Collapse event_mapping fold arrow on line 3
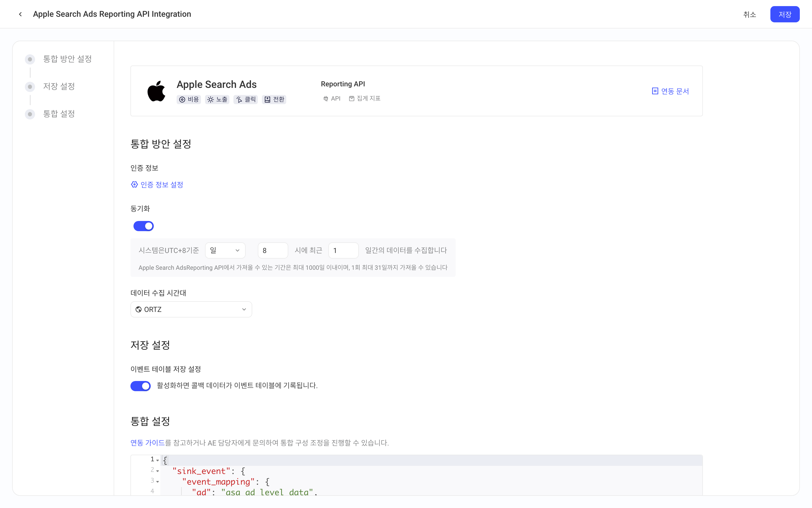 pyautogui.click(x=157, y=482)
